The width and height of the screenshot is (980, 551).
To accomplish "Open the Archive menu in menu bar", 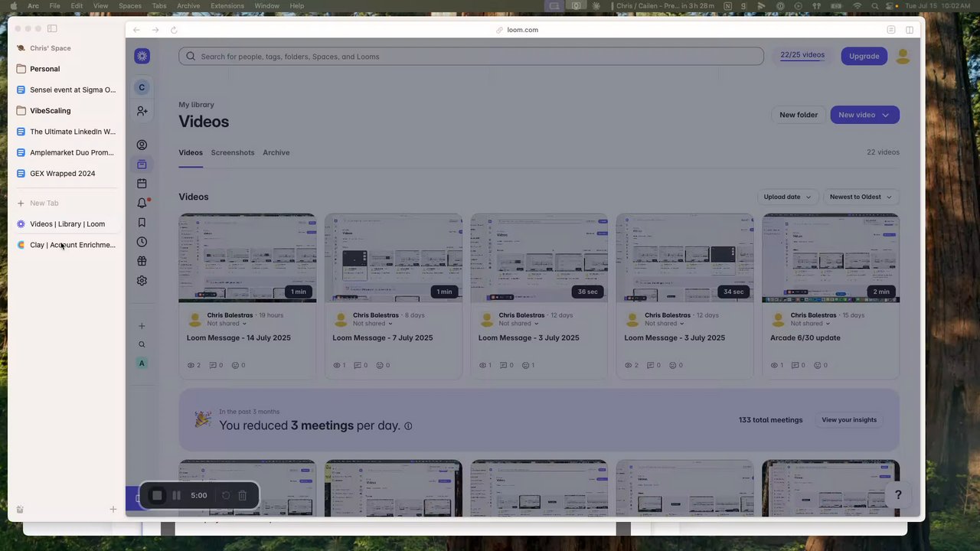I will pyautogui.click(x=188, y=6).
